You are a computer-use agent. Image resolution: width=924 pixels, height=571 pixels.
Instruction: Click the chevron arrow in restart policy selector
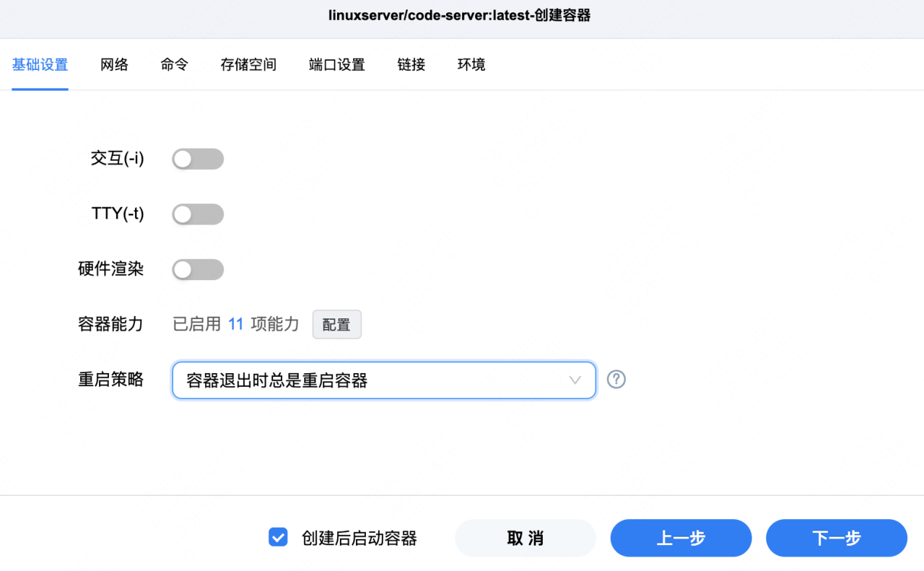click(575, 380)
